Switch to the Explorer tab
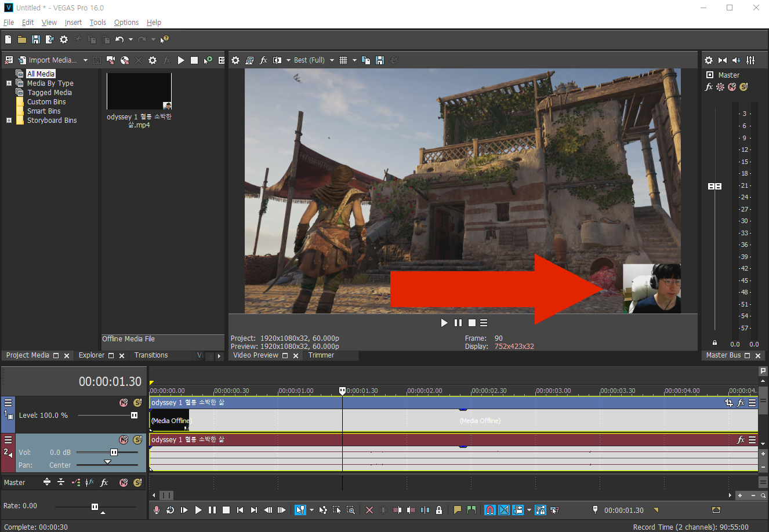 point(92,355)
